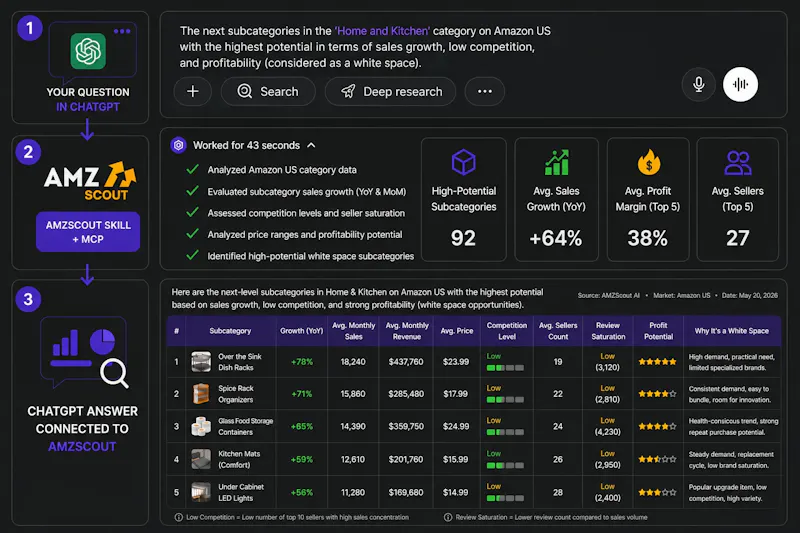
Task: Click checkmark beside 'Assessed competition levels'
Action: click(x=192, y=213)
